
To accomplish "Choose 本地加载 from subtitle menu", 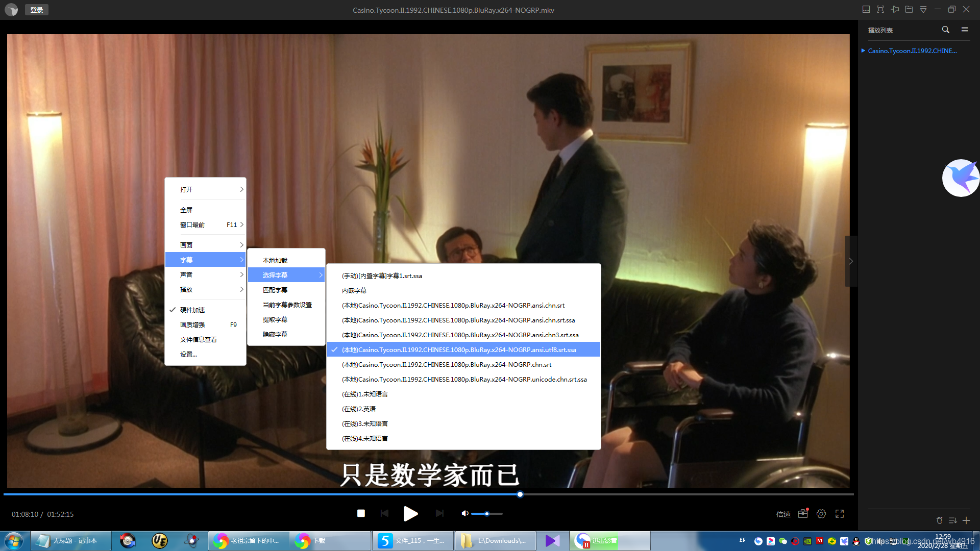I will [275, 261].
